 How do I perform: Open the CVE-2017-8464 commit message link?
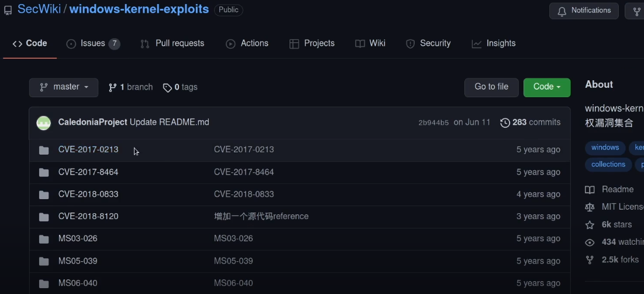point(244,172)
